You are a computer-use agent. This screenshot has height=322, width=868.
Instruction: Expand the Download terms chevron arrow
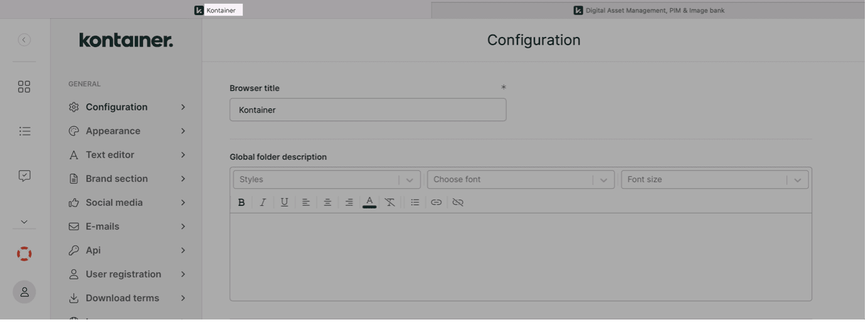tap(184, 298)
